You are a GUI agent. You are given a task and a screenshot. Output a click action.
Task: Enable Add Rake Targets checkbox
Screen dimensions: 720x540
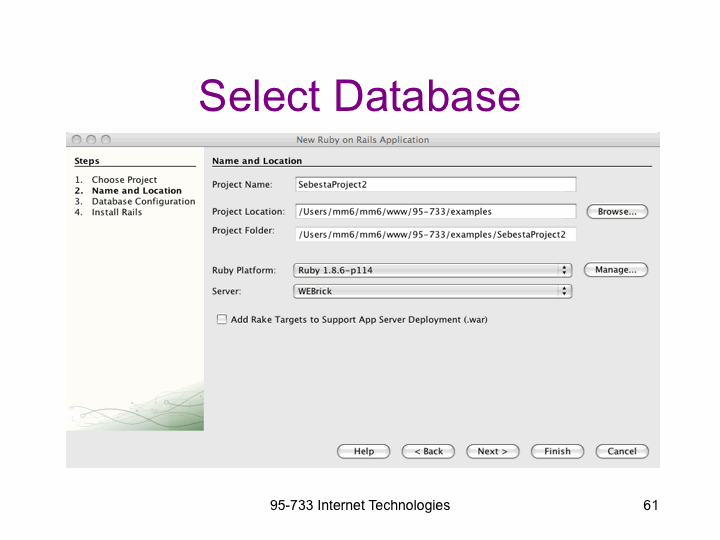point(222,319)
